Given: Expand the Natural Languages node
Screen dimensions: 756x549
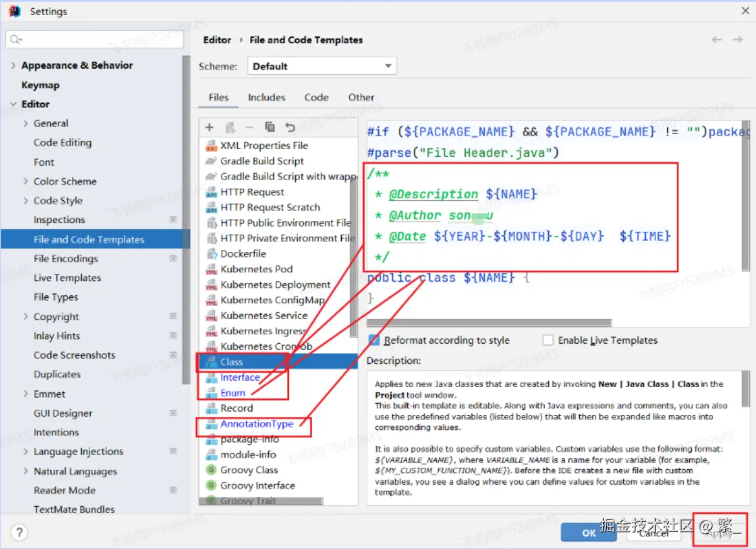Looking at the screenshot, I should tap(26, 472).
